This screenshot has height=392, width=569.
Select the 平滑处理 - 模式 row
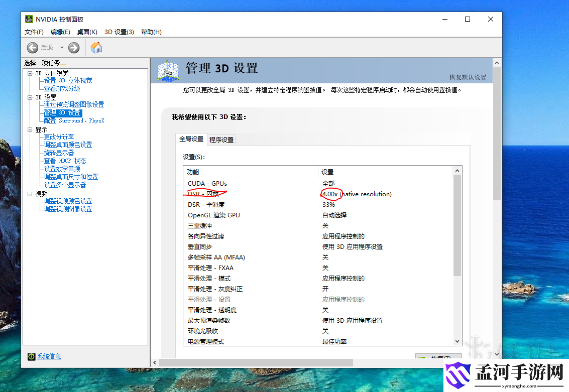(318, 278)
